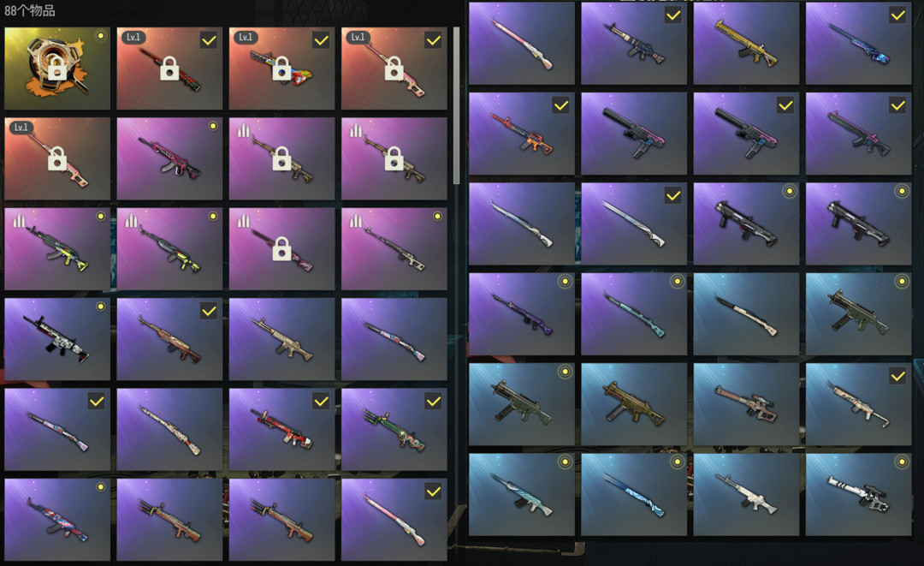Select the white and black camo SCAR tile
The height and width of the screenshot is (566, 924).
[57, 339]
